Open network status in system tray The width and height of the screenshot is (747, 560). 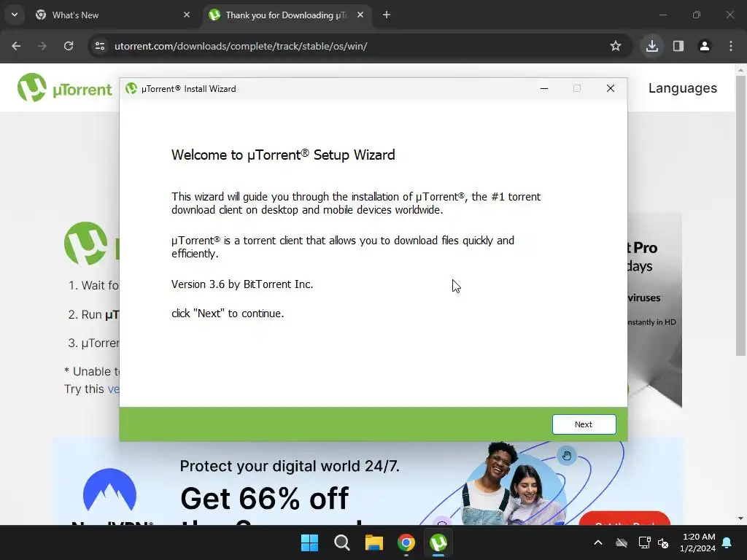coord(644,542)
